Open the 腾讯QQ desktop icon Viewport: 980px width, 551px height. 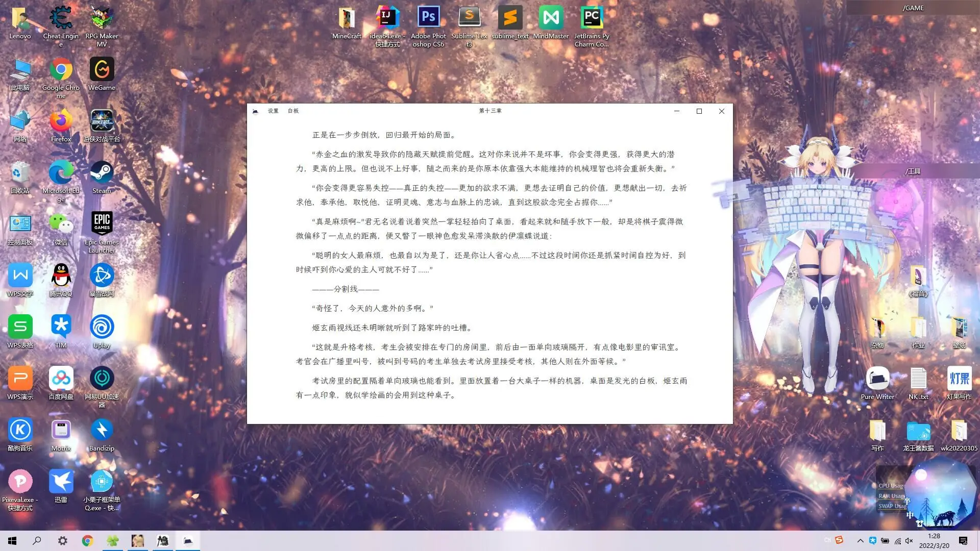(x=61, y=280)
